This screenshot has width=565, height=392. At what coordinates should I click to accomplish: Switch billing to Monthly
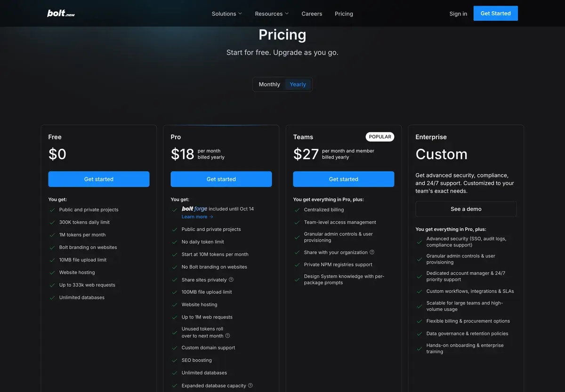click(269, 84)
